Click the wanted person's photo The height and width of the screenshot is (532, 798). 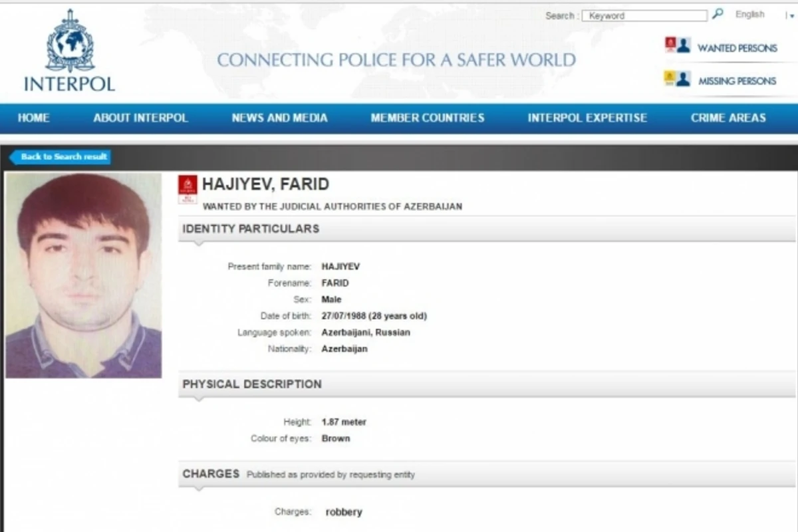84,275
